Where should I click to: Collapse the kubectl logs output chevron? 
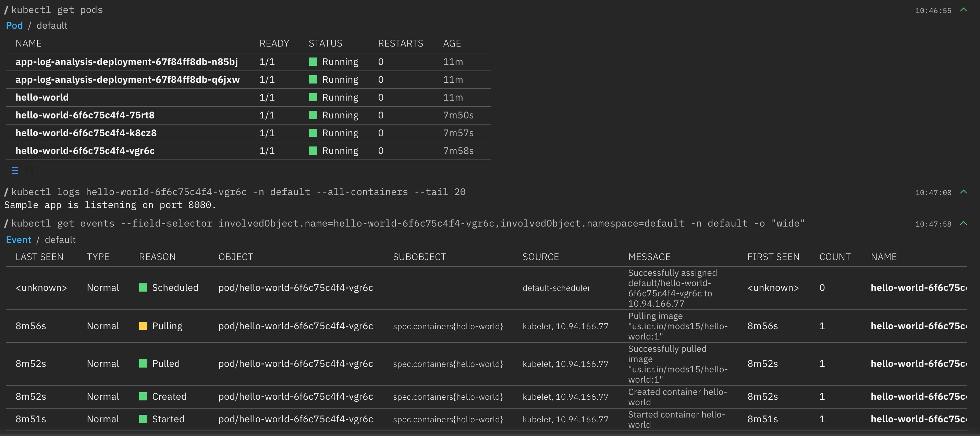(x=963, y=192)
